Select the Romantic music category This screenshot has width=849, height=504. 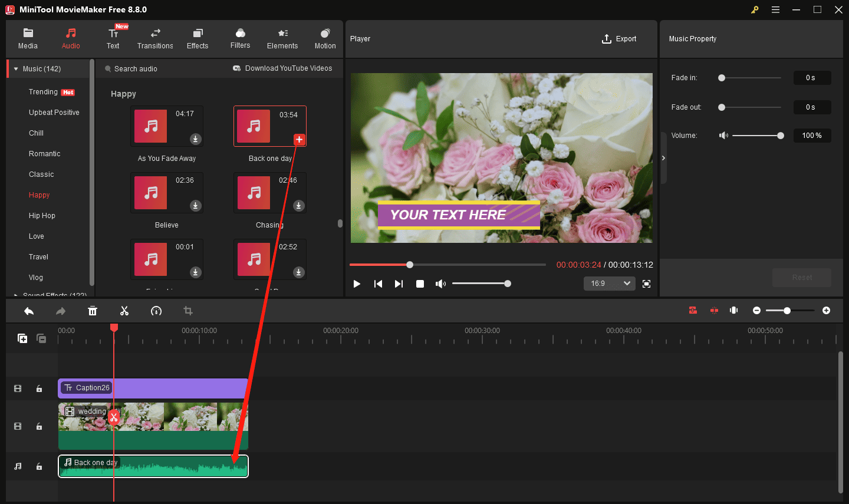tap(44, 154)
